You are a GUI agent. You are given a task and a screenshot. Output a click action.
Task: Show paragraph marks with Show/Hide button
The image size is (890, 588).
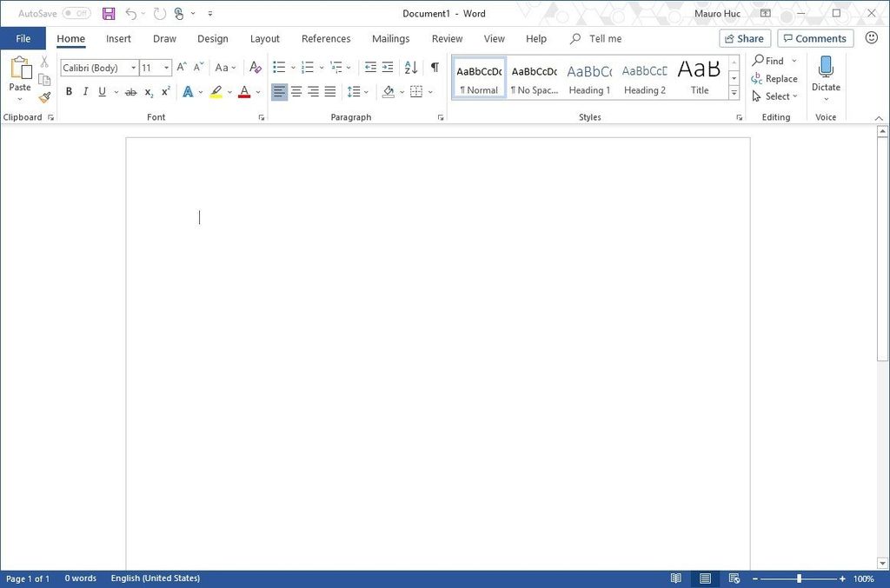point(435,67)
